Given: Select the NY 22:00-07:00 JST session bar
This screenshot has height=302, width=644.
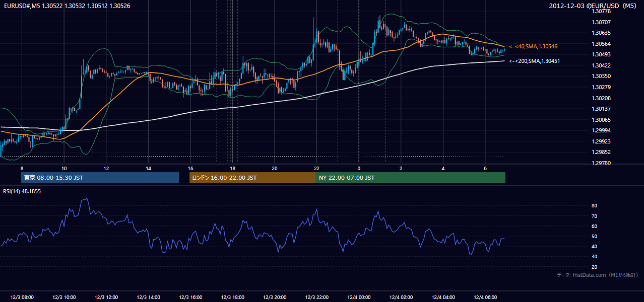Looking at the screenshot, I should [411, 178].
